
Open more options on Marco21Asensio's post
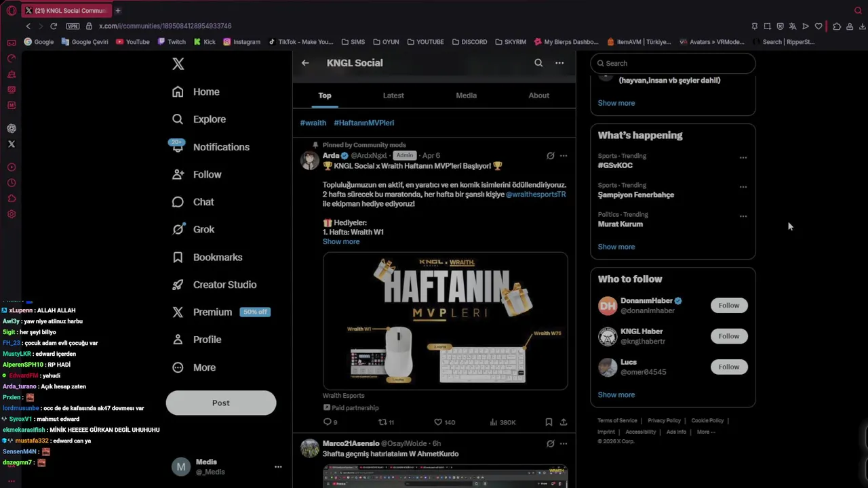point(564,444)
